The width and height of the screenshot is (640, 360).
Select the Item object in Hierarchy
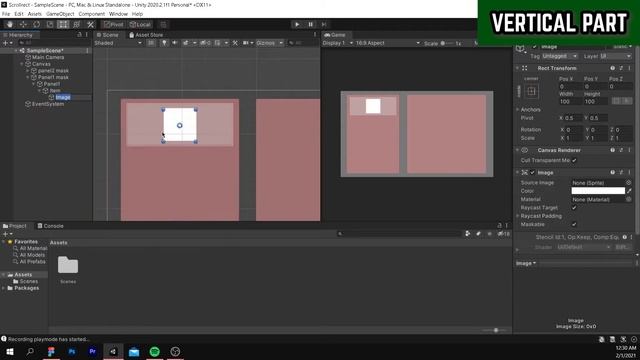point(55,91)
